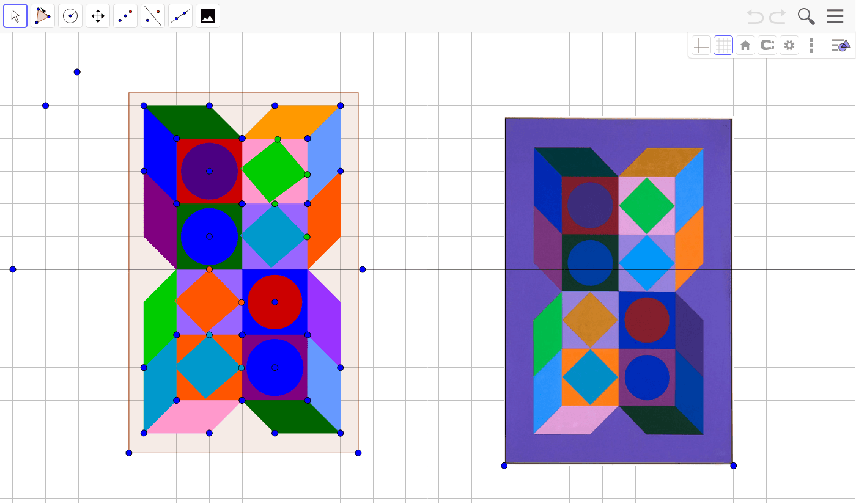Select blue circle inside purple square
Screen dimensions: 856x504
(x=275, y=367)
